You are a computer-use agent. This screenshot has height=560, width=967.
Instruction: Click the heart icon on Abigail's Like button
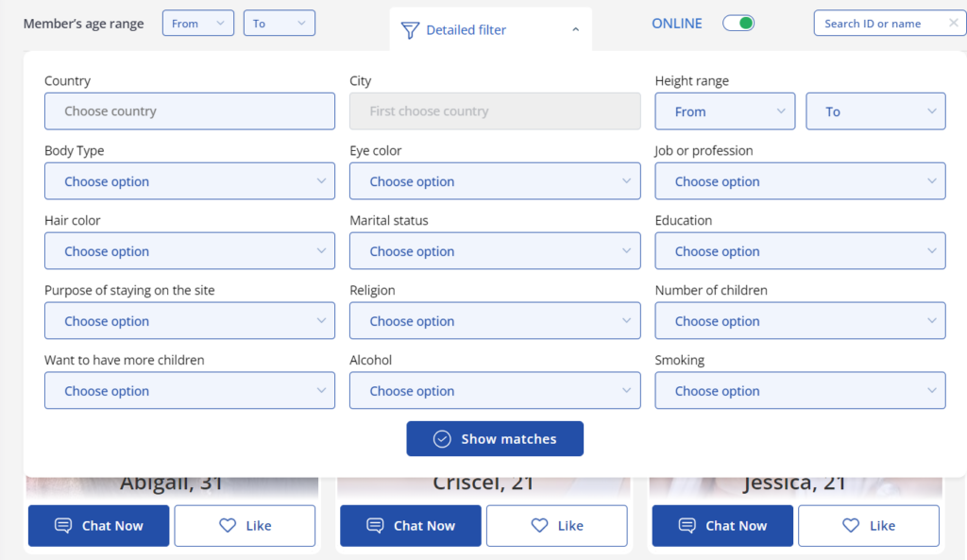[x=228, y=526]
